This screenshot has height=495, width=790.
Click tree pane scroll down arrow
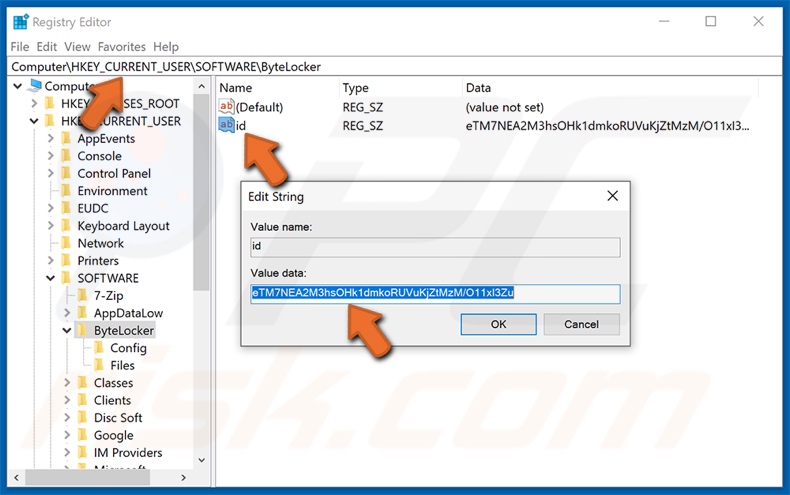[202, 460]
